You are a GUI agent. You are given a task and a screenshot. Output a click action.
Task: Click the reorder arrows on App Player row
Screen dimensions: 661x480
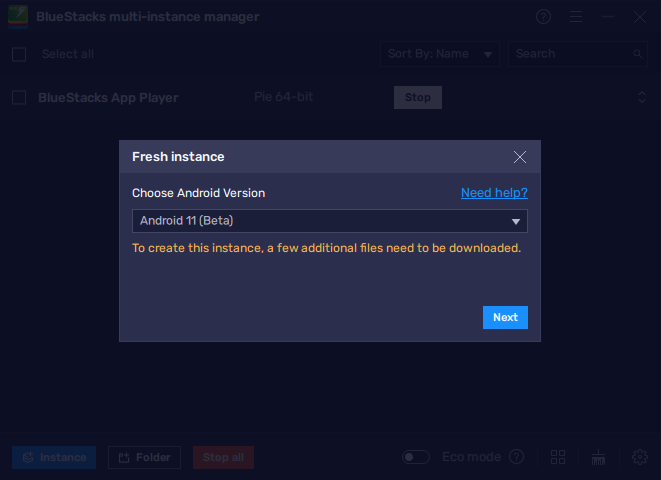642,97
